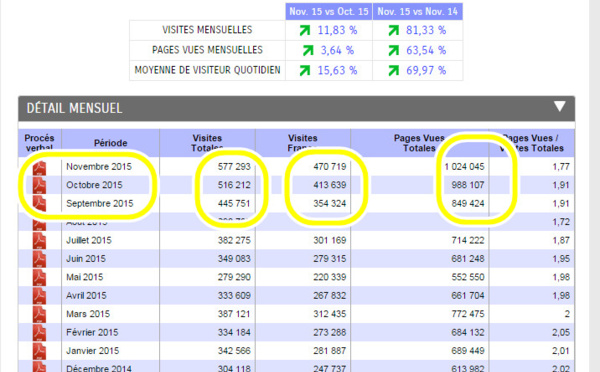Click the 15,63 % daily visitor value
The width and height of the screenshot is (600, 372).
[x=337, y=70]
